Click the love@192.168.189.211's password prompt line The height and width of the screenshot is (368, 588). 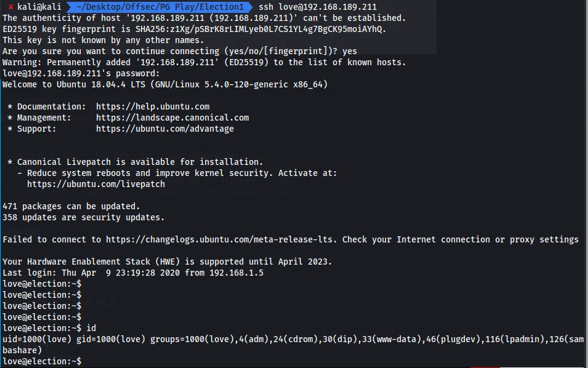click(x=81, y=73)
